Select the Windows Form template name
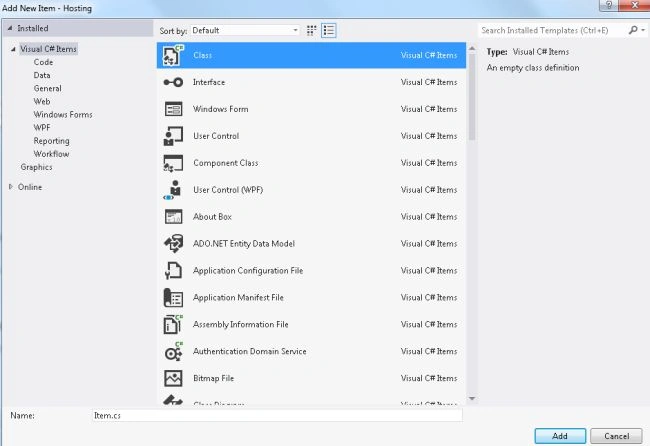This screenshot has width=650, height=446. [x=221, y=109]
